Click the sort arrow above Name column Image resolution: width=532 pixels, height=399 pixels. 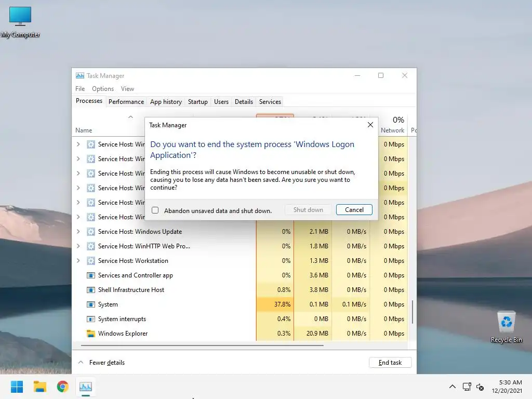(130, 117)
